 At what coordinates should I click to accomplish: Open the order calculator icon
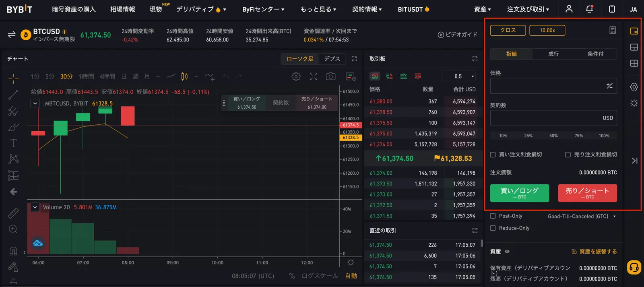pyautogui.click(x=613, y=30)
